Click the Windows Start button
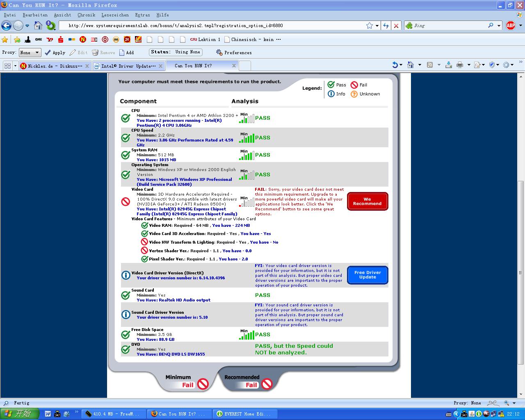The width and height of the screenshot is (525, 420). click(x=19, y=413)
